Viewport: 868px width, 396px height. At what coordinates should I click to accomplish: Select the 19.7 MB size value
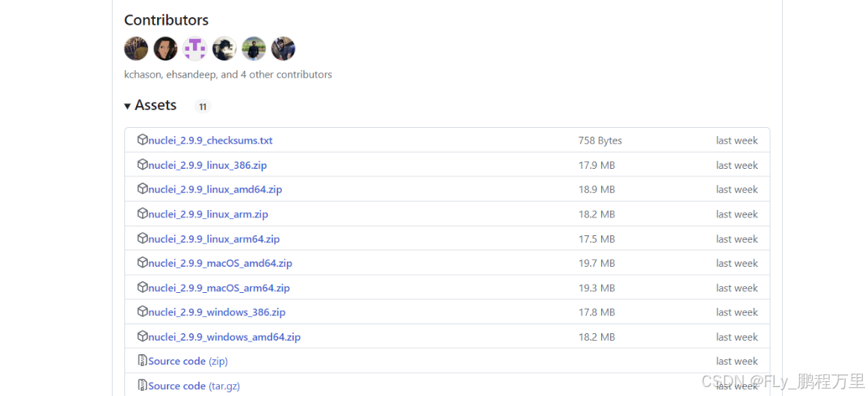tap(597, 263)
